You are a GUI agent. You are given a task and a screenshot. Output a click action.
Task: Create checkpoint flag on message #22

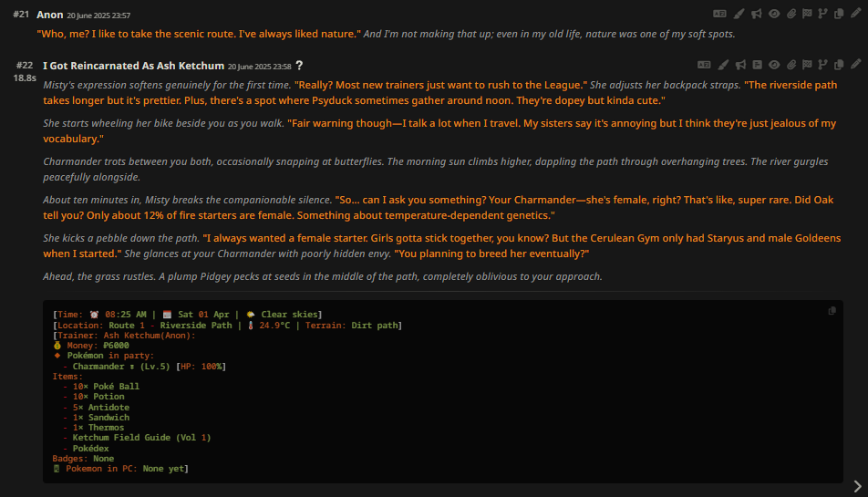click(807, 65)
